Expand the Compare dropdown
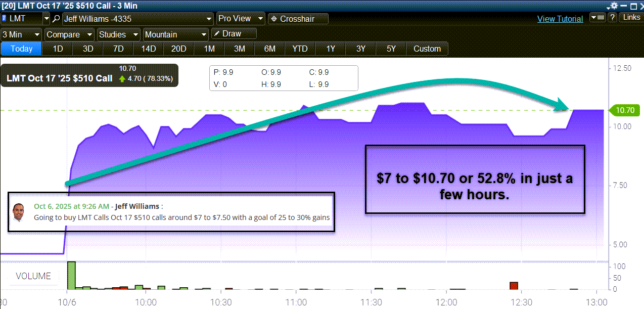 click(x=69, y=34)
